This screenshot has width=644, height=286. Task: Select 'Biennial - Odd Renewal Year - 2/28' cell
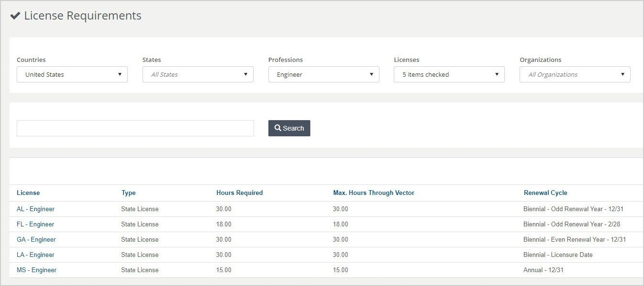click(572, 224)
